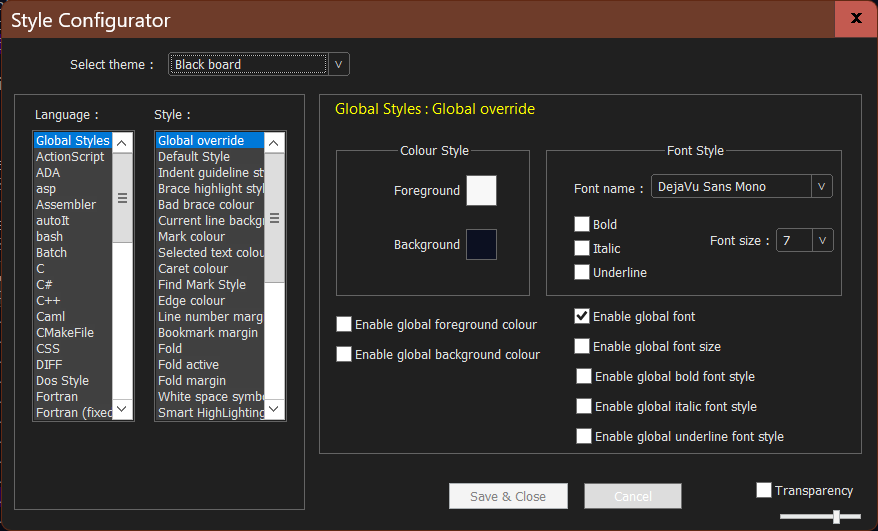Toggle the Underline checkbox
The height and width of the screenshot is (531, 878).
582,272
